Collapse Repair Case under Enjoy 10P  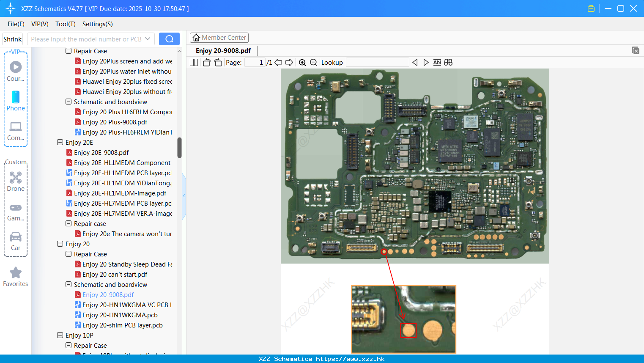click(69, 345)
